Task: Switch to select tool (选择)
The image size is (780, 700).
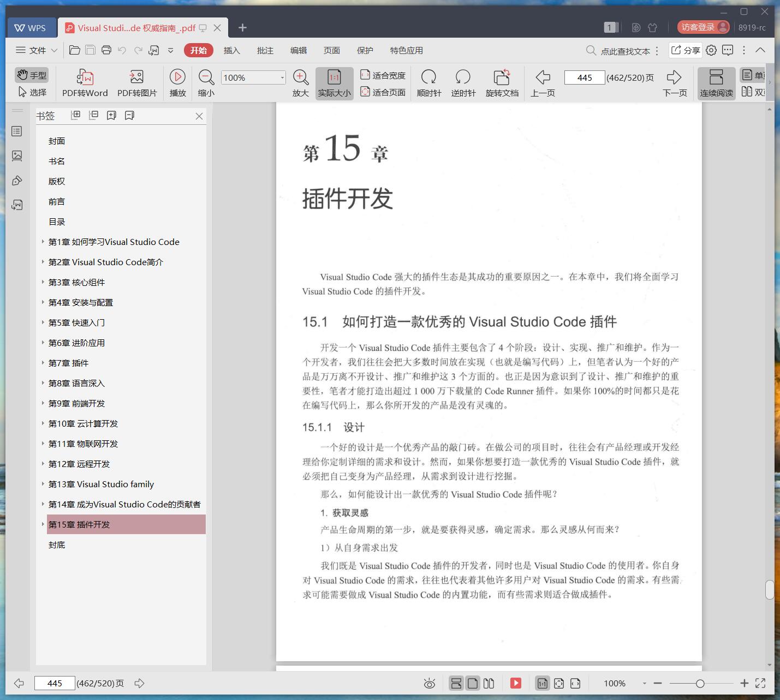Action: pos(32,92)
